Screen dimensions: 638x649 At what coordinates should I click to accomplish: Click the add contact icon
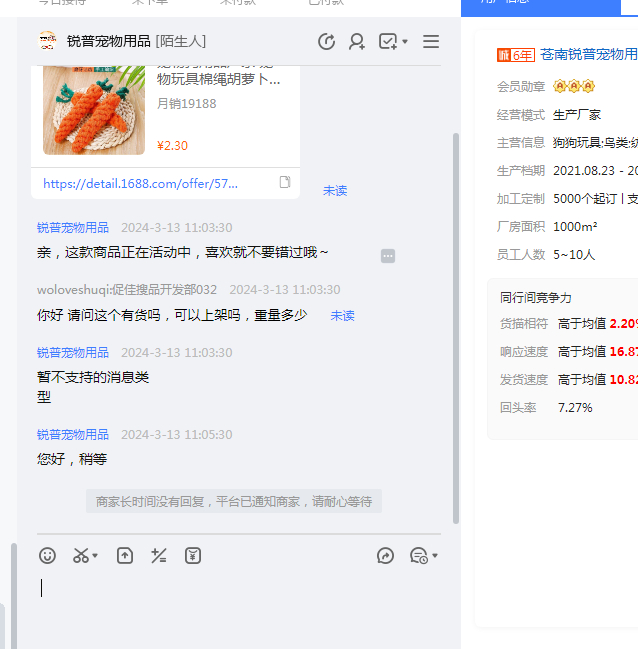pos(357,41)
